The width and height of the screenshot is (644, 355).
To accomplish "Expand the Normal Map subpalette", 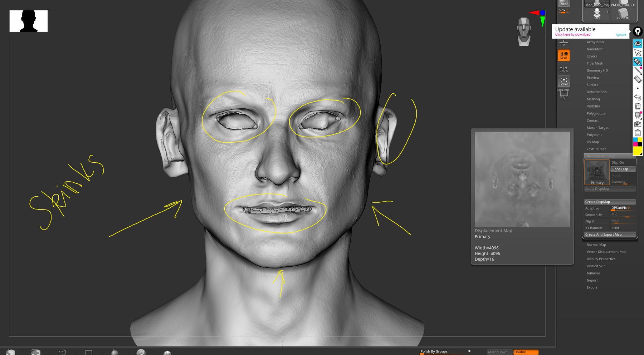I will (x=596, y=245).
